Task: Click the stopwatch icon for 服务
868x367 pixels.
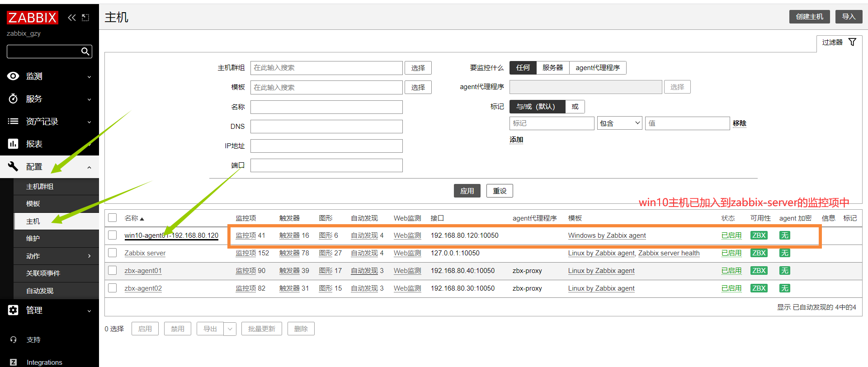Action: (13, 99)
